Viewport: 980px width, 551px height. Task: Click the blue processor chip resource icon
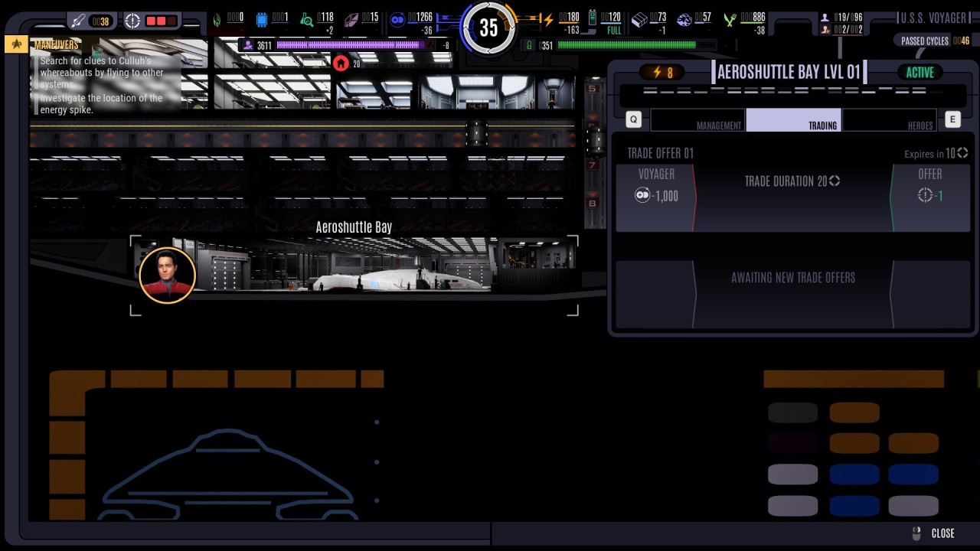pyautogui.click(x=262, y=20)
